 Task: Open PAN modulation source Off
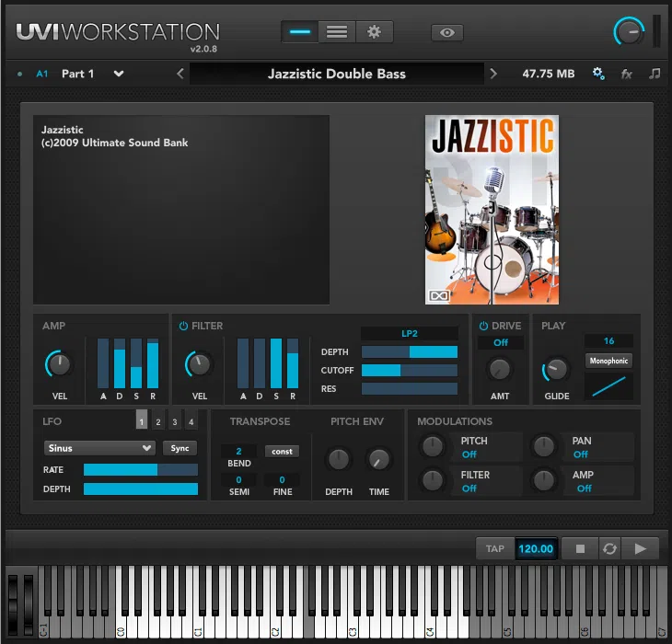pos(581,454)
